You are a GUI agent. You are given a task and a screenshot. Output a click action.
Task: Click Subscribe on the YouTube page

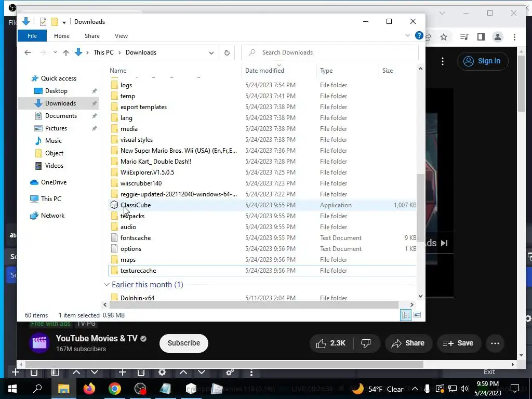183,343
